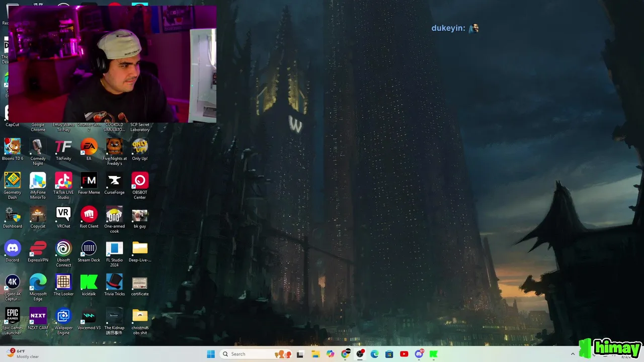Image resolution: width=644 pixels, height=362 pixels.
Task: Open File Explorer from the taskbar
Action: (315, 354)
